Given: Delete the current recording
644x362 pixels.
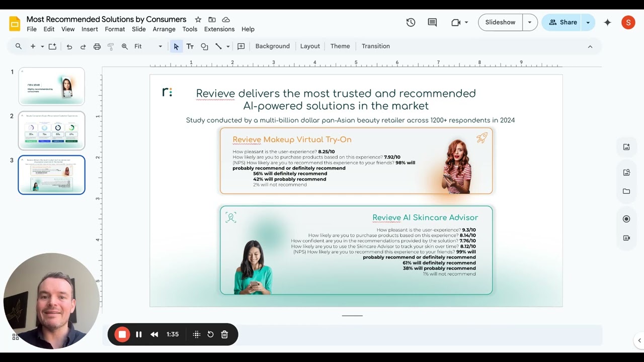Looking at the screenshot, I should (225, 334).
